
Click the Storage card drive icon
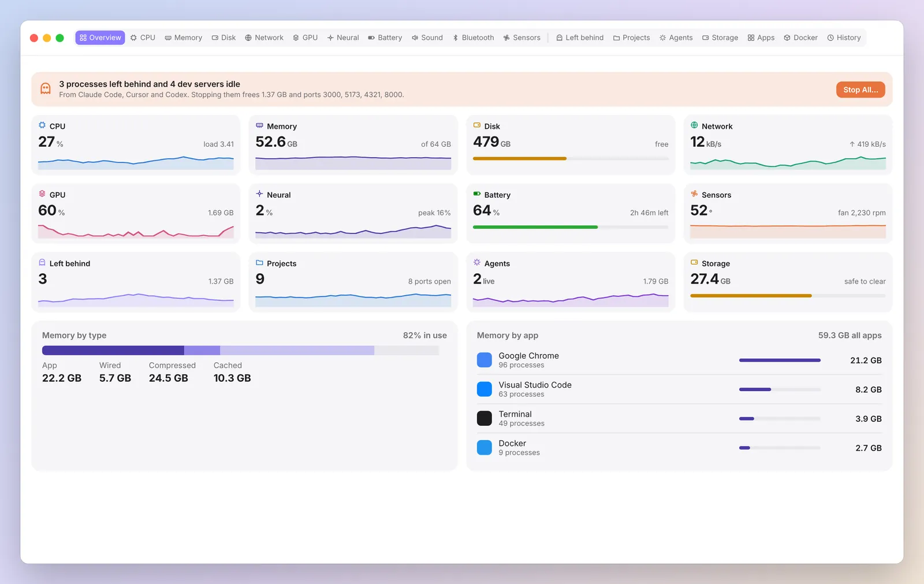point(694,263)
